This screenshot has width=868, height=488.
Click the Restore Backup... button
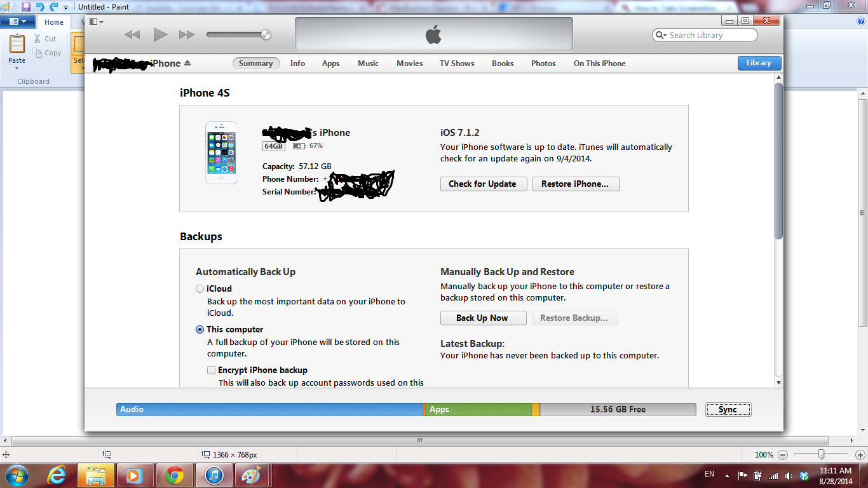coord(574,318)
